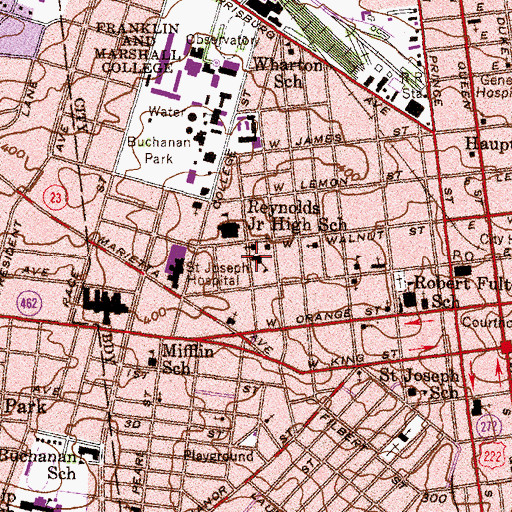
Task: Click the College street label
Action: [225, 180]
